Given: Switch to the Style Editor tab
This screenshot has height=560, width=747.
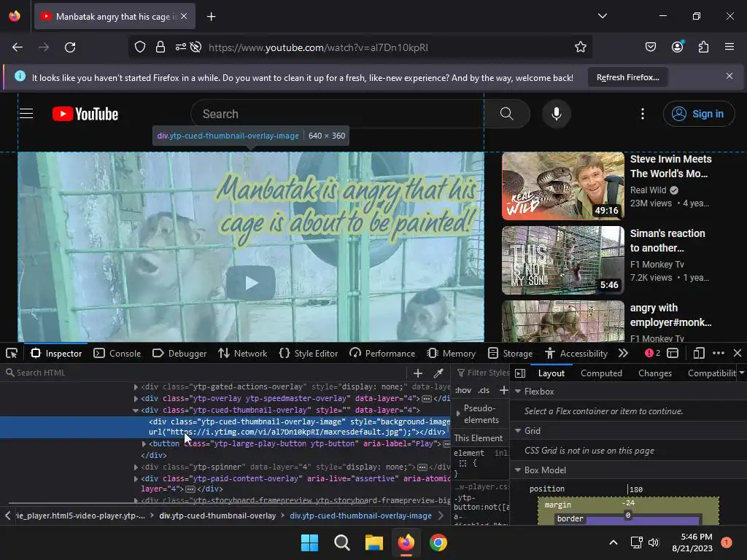Looking at the screenshot, I should pyautogui.click(x=309, y=354).
